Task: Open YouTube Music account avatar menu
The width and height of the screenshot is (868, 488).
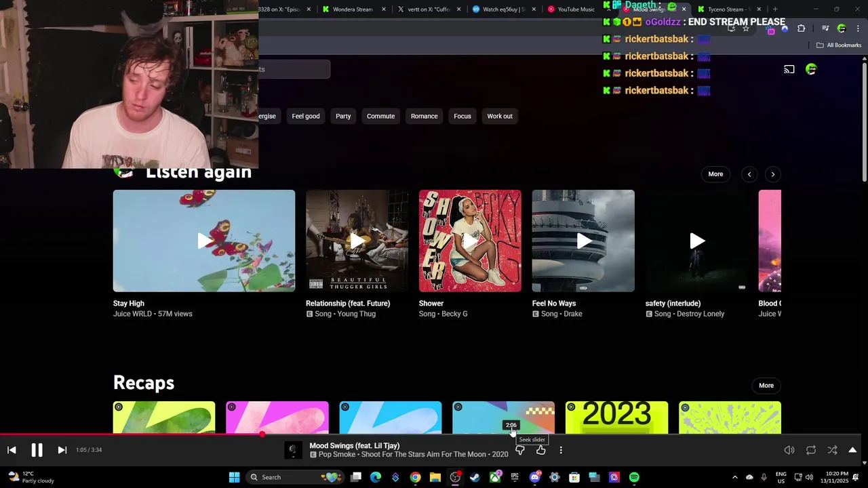Action: [811, 69]
